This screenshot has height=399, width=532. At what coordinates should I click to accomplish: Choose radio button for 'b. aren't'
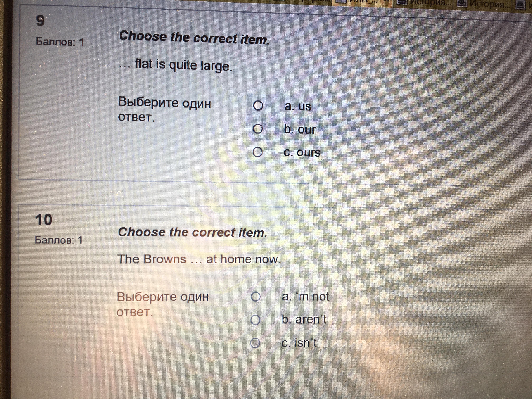point(255,320)
